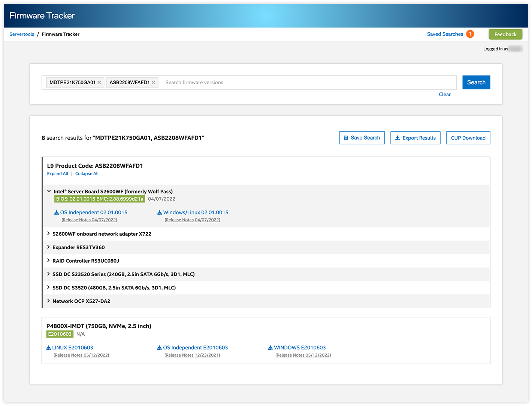The height and width of the screenshot is (406, 532).
Task: Expand the Network OCP X527-DA2 row
Action: tap(48, 301)
